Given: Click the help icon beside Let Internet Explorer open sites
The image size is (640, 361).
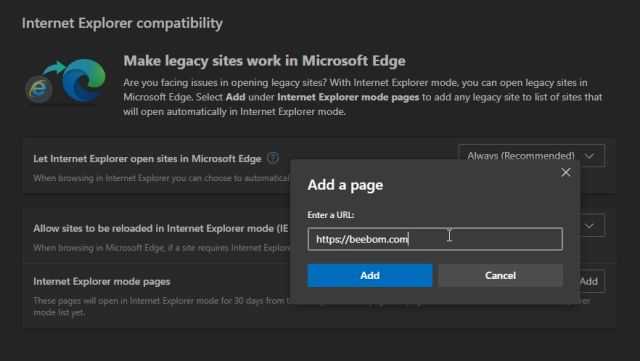Looking at the screenshot, I should pos(273,158).
